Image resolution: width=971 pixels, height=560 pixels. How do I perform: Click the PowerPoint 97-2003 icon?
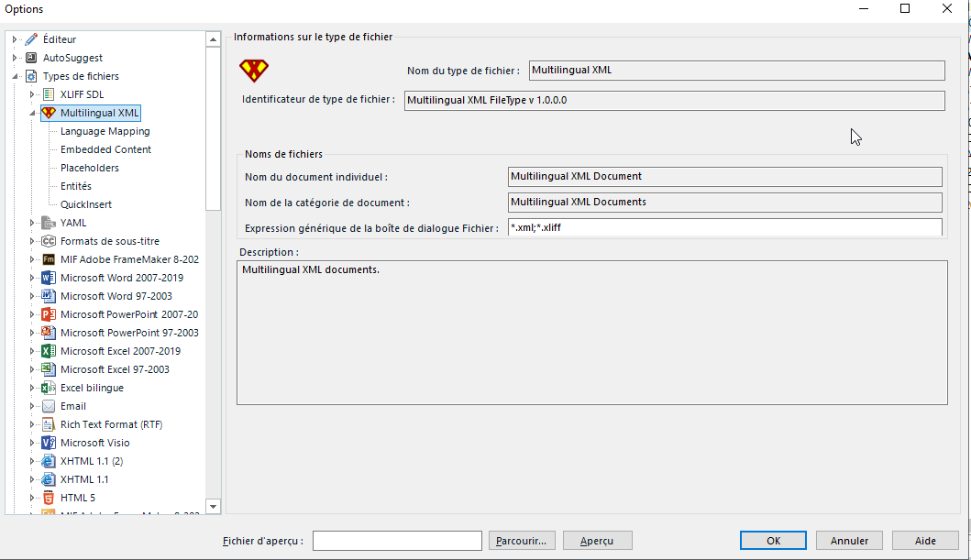pos(49,333)
